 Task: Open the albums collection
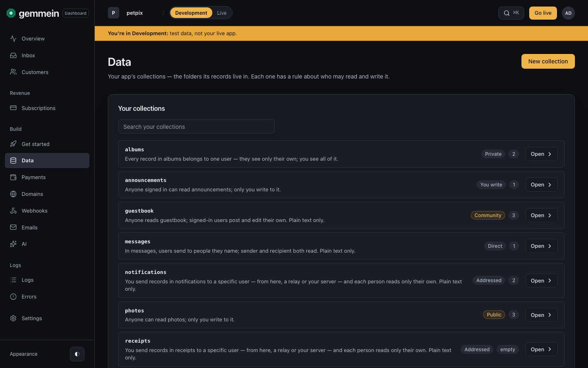coord(541,154)
